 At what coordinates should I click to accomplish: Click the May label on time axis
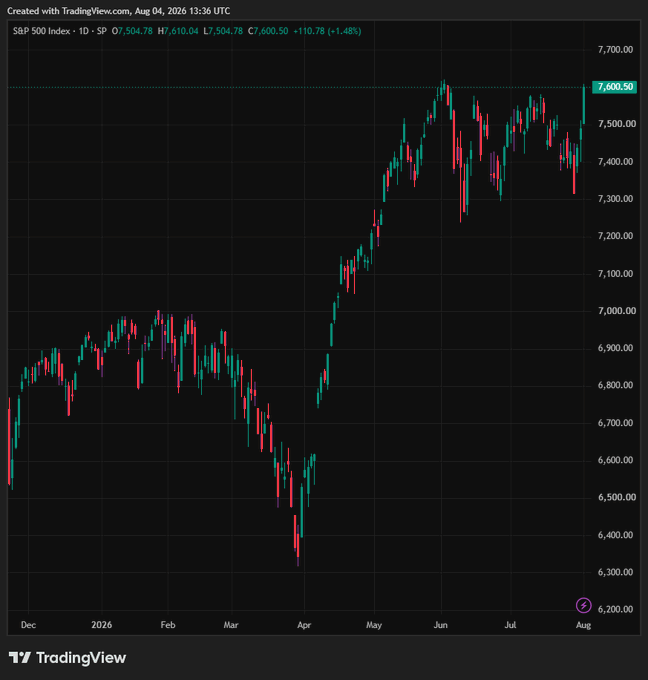point(374,625)
